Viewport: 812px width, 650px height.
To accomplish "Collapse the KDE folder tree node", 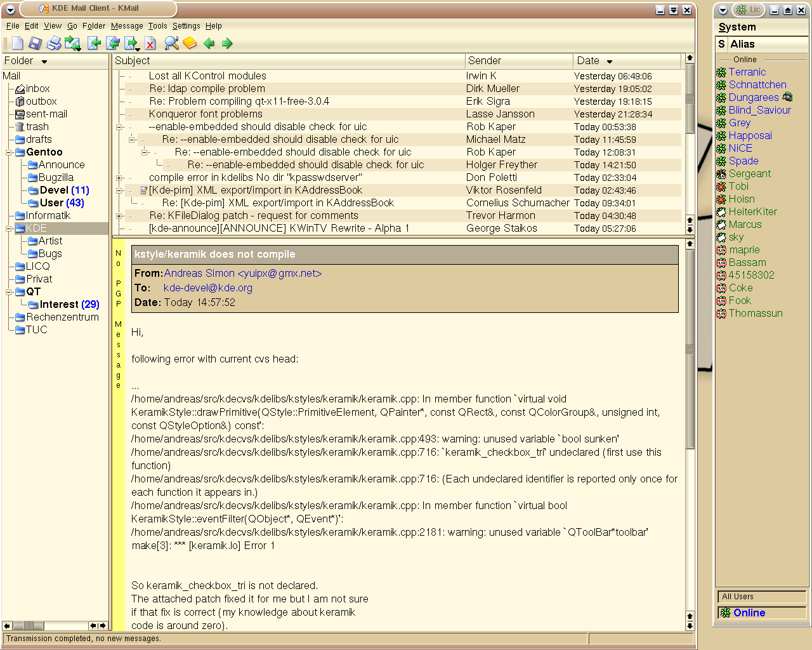I will [x=10, y=229].
